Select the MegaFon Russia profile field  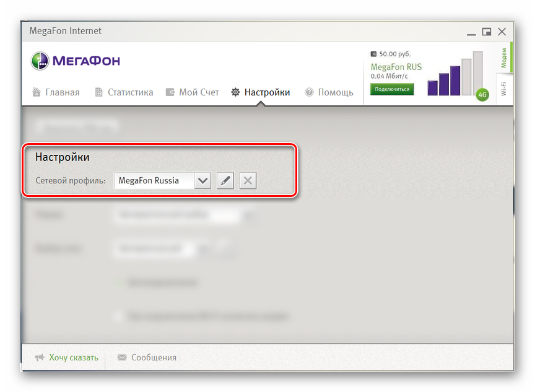tap(154, 180)
